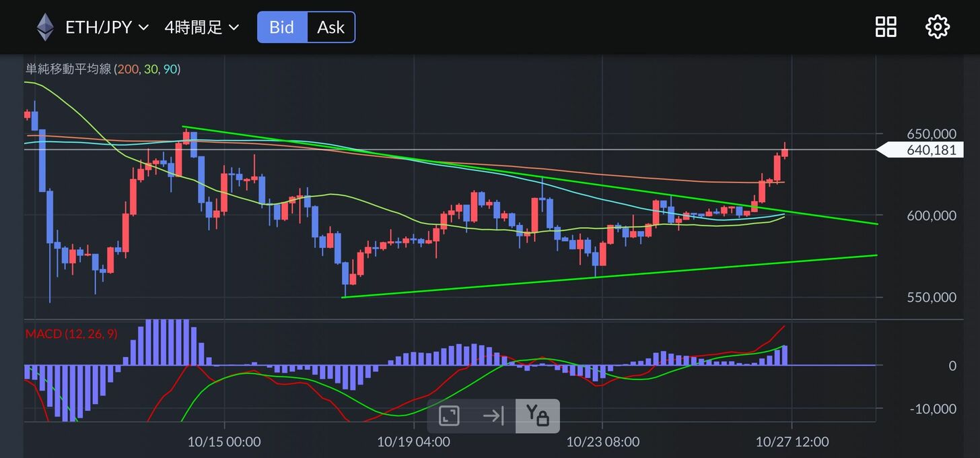The width and height of the screenshot is (980, 458).
Task: Select the MACD (12, 26, 9) label
Action: pyautogui.click(x=71, y=333)
